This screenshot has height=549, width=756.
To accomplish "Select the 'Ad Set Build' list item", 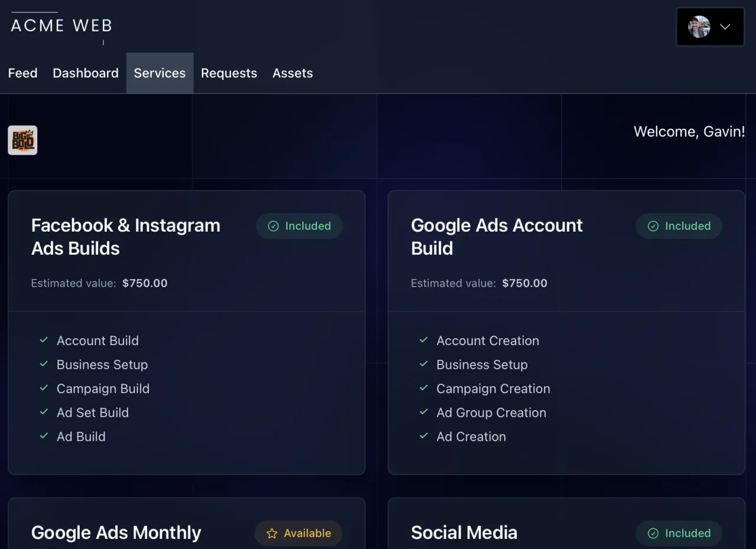I will [93, 412].
